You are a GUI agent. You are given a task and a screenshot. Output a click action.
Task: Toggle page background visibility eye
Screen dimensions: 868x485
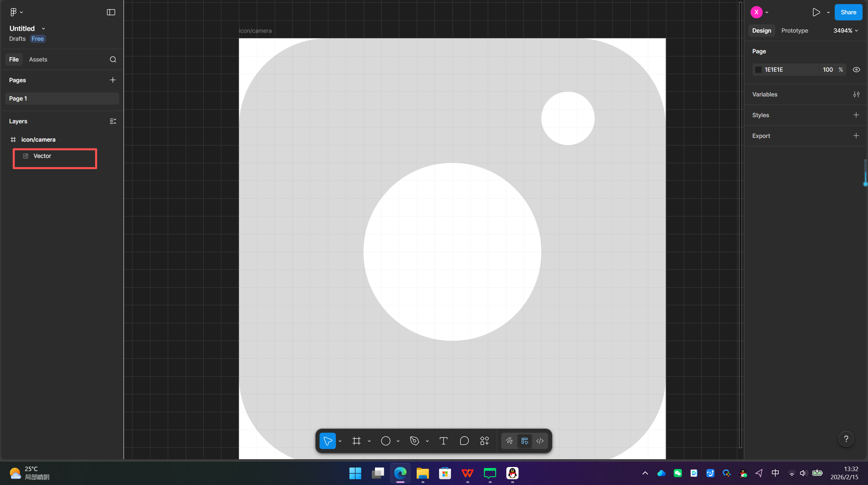pyautogui.click(x=856, y=70)
